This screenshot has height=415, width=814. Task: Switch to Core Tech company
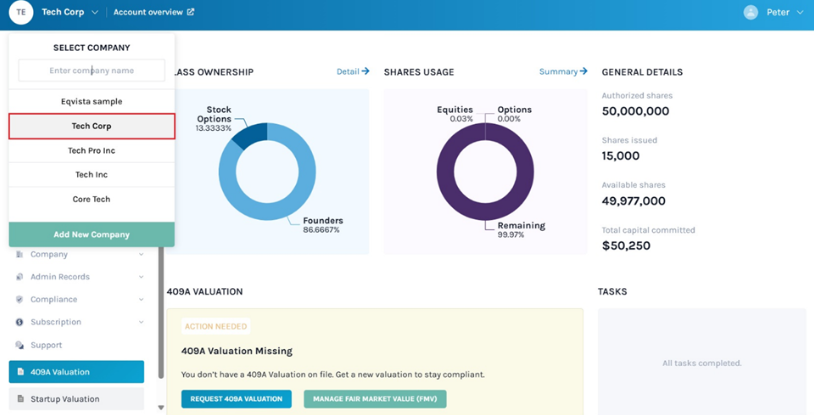point(92,199)
